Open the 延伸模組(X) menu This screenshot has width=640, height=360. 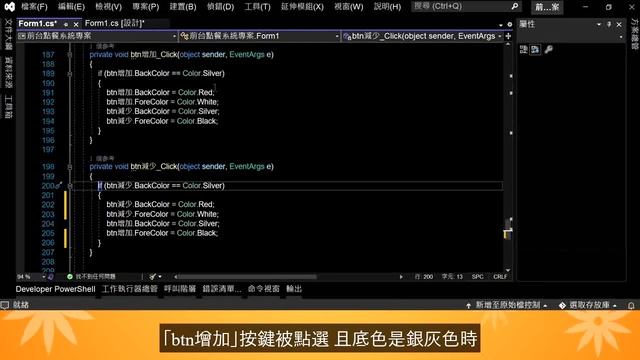[302, 7]
